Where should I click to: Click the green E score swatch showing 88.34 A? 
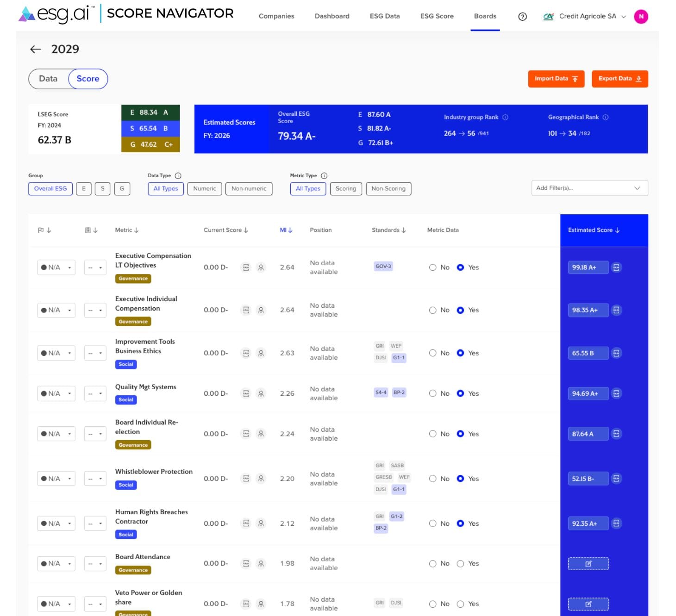[x=150, y=112]
